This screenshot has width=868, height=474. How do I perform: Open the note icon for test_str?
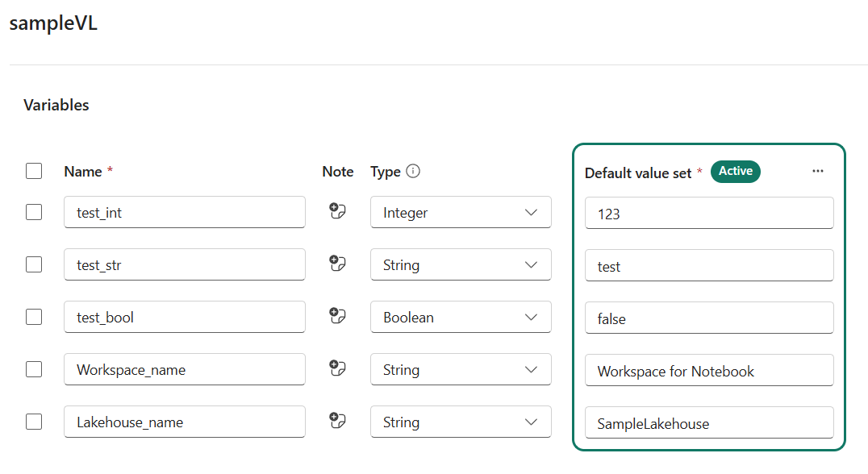click(x=338, y=264)
